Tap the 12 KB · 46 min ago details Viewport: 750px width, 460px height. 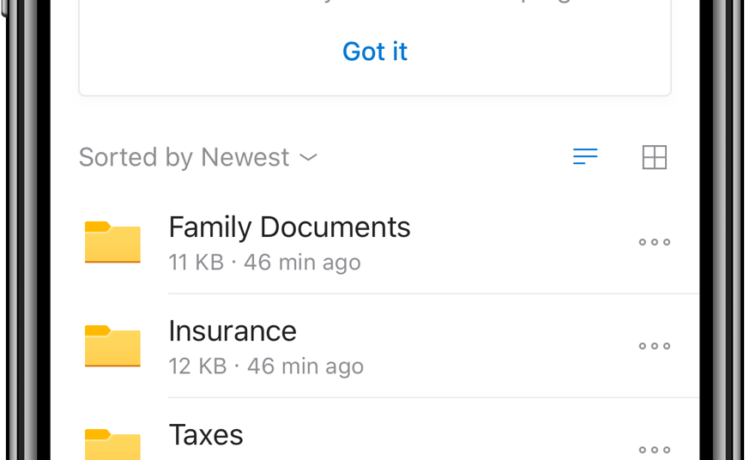pyautogui.click(x=266, y=367)
